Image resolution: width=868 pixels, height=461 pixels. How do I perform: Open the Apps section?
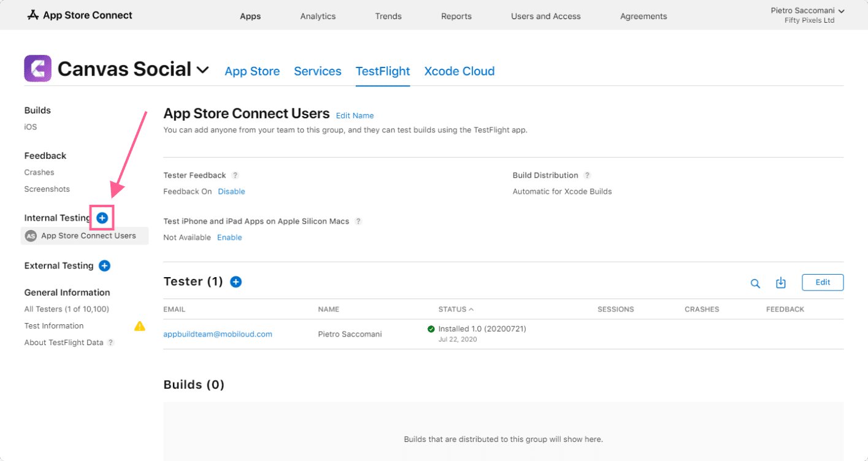click(250, 17)
